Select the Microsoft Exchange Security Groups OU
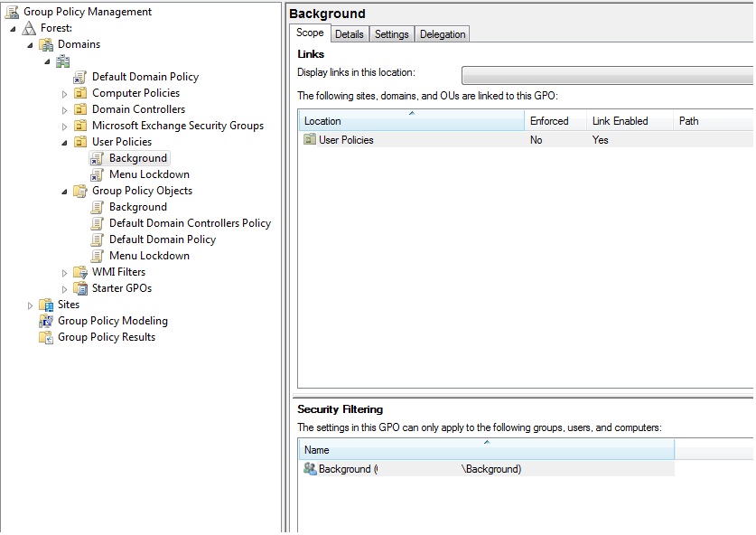This screenshot has width=756, height=535. (x=175, y=125)
